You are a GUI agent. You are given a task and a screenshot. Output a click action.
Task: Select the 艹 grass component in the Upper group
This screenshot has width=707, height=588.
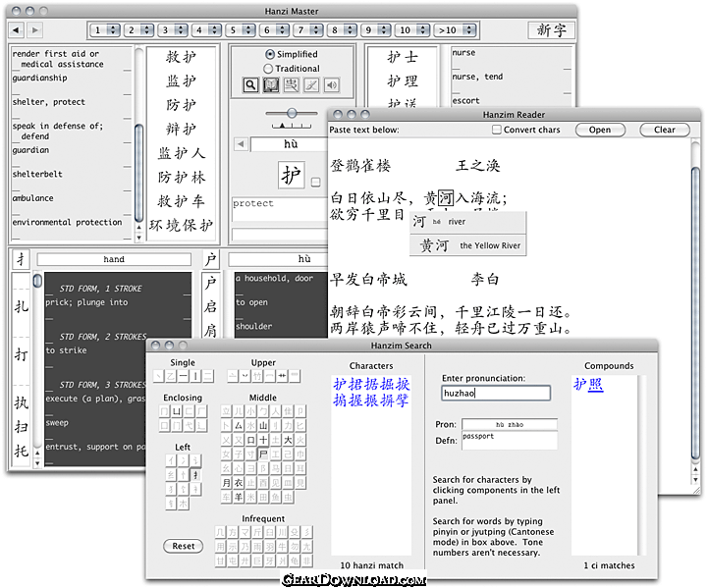282,376
